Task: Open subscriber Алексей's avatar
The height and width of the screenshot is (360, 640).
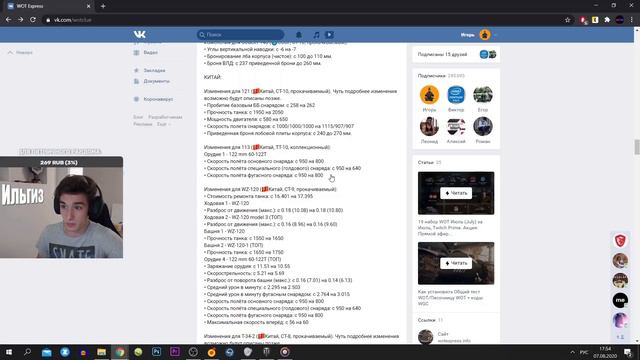Action: (x=456, y=126)
